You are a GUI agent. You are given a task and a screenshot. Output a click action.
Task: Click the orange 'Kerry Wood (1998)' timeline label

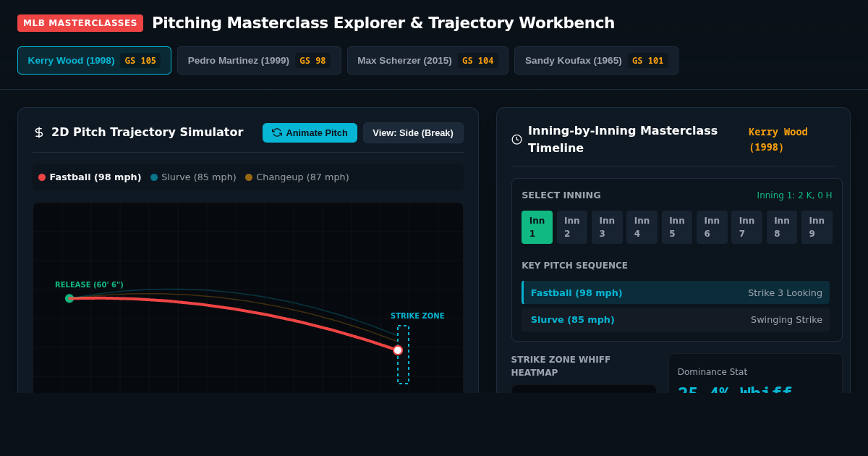pos(778,139)
